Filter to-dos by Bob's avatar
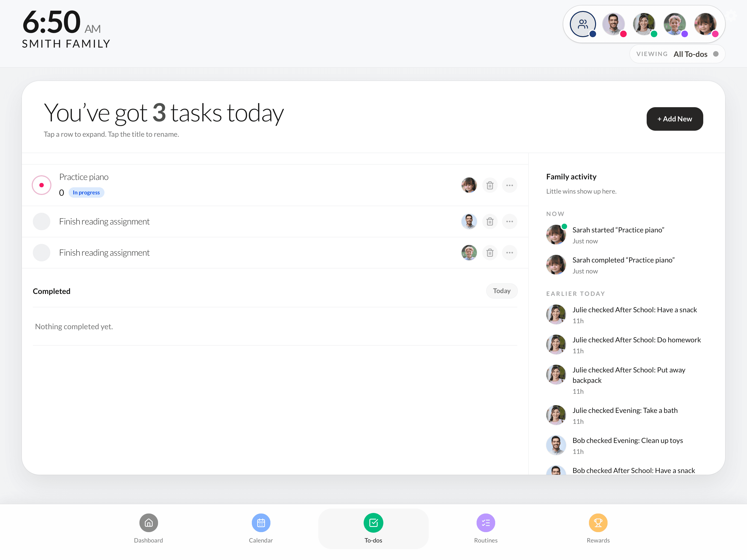747x560 pixels. pyautogui.click(x=613, y=24)
